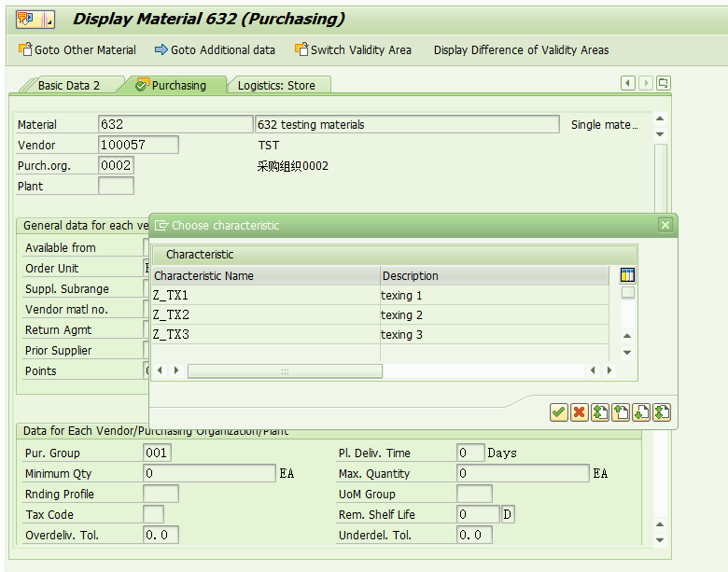
Task: Click the Pur. Group field 001
Action: 157,453
